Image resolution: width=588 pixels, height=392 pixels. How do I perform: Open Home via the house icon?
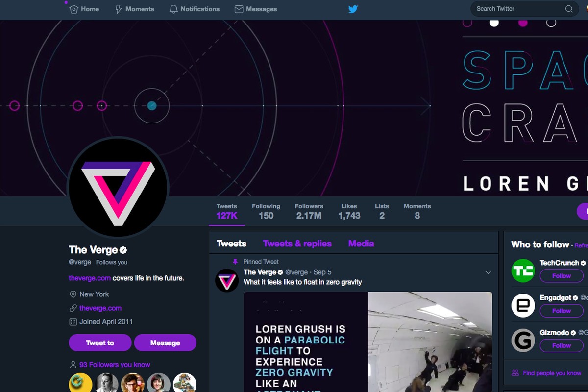pyautogui.click(x=74, y=9)
